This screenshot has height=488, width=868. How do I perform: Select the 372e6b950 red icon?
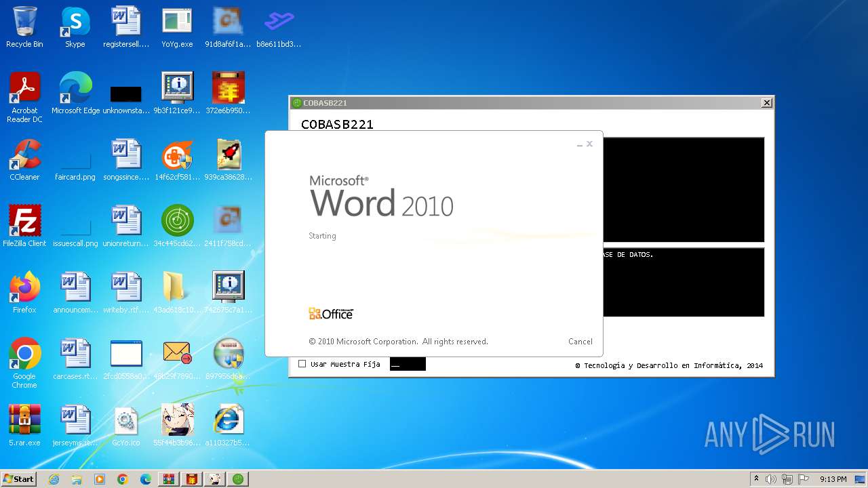point(228,94)
